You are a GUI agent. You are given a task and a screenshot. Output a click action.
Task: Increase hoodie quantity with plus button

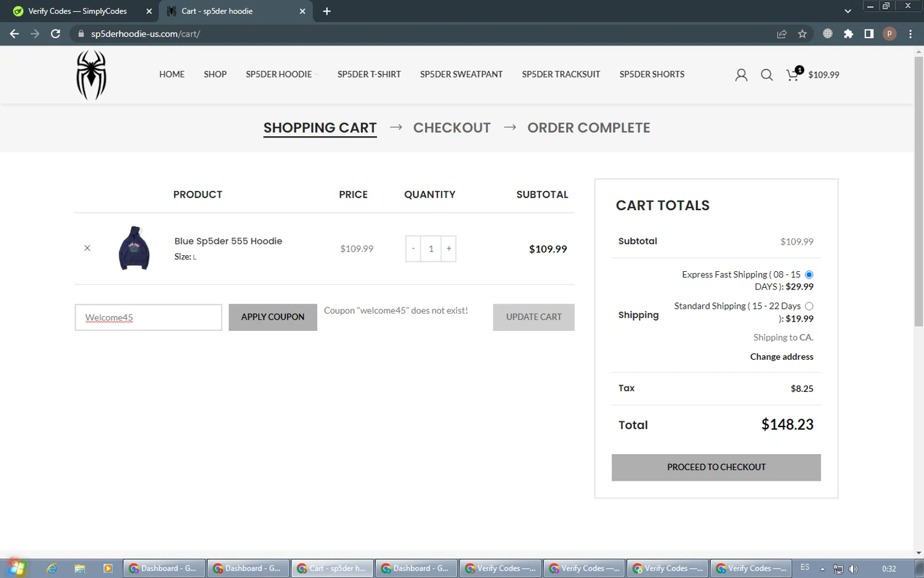[448, 248]
